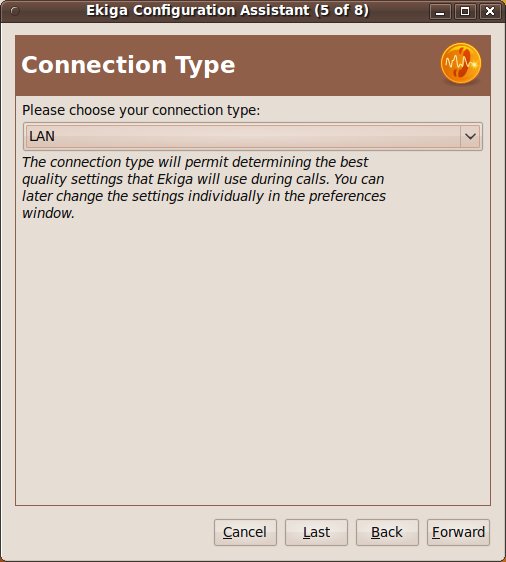Open the LAN connection type combo box
This screenshot has height=562, width=506.
coord(253,137)
